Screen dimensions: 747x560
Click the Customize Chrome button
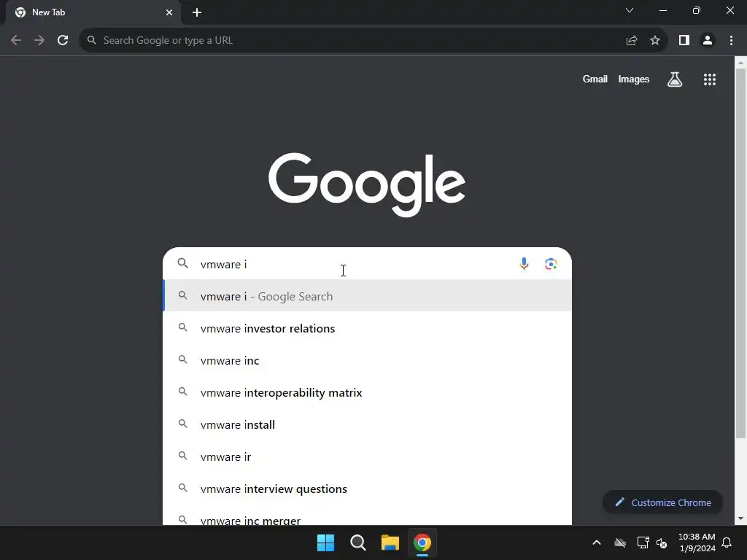click(x=662, y=503)
